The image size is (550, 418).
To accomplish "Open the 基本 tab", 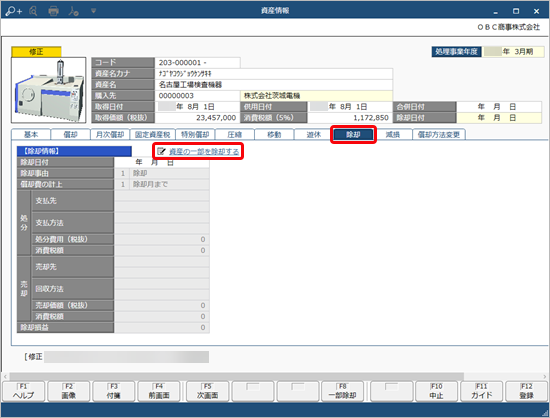I will (x=31, y=135).
